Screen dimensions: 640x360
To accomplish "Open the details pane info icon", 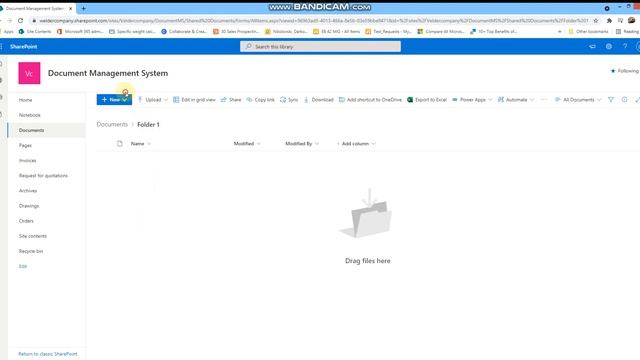I will [x=624, y=100].
